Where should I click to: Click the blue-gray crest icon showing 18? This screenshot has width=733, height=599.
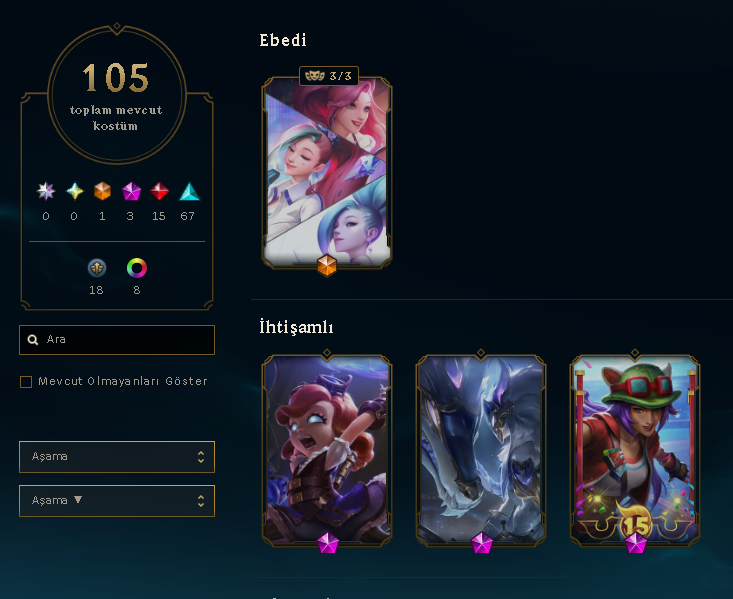(97, 268)
